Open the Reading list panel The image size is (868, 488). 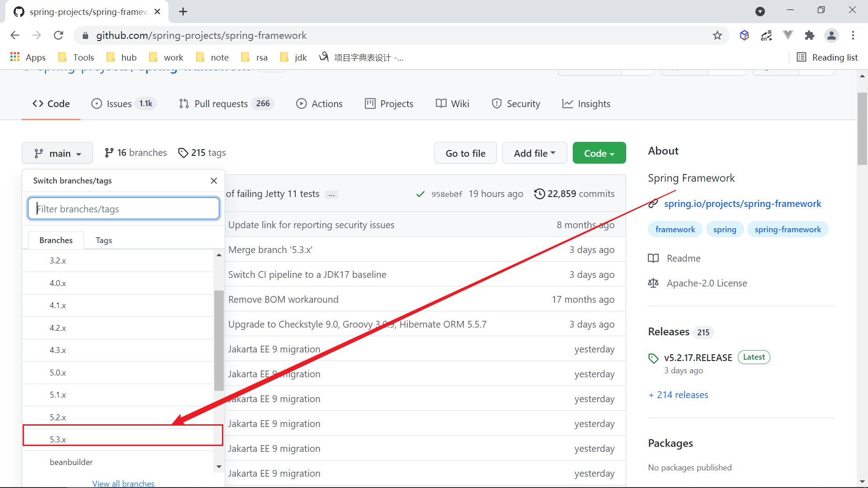pos(827,57)
